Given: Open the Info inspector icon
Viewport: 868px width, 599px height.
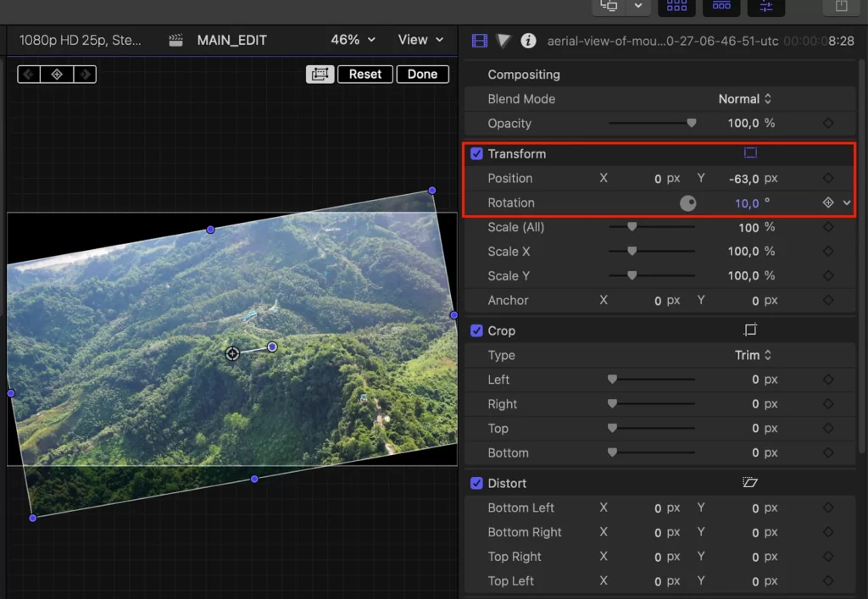Looking at the screenshot, I should tap(528, 41).
